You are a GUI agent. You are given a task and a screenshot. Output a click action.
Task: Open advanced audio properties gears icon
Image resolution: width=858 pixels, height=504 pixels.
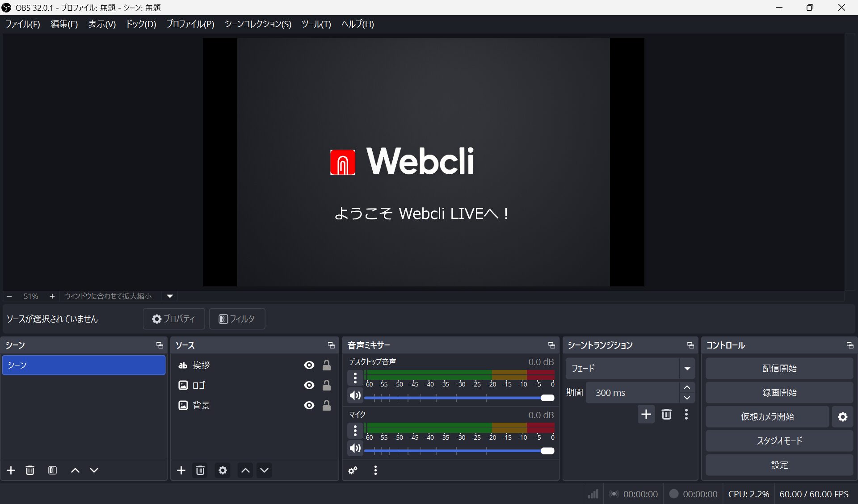(353, 470)
